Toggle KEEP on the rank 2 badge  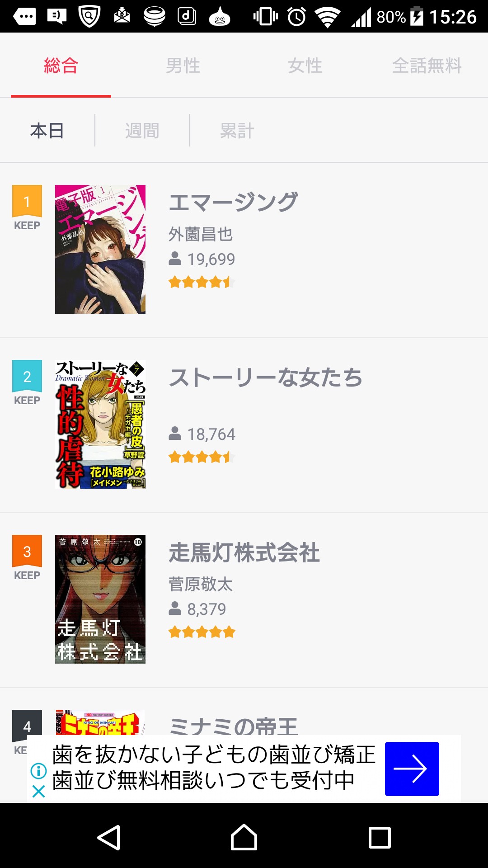tap(27, 383)
